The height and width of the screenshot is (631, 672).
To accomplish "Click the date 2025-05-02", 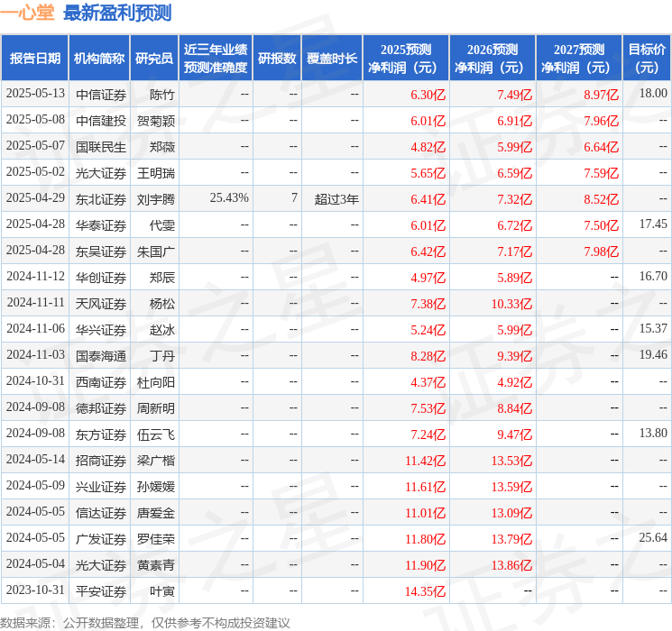I will 35,172.
